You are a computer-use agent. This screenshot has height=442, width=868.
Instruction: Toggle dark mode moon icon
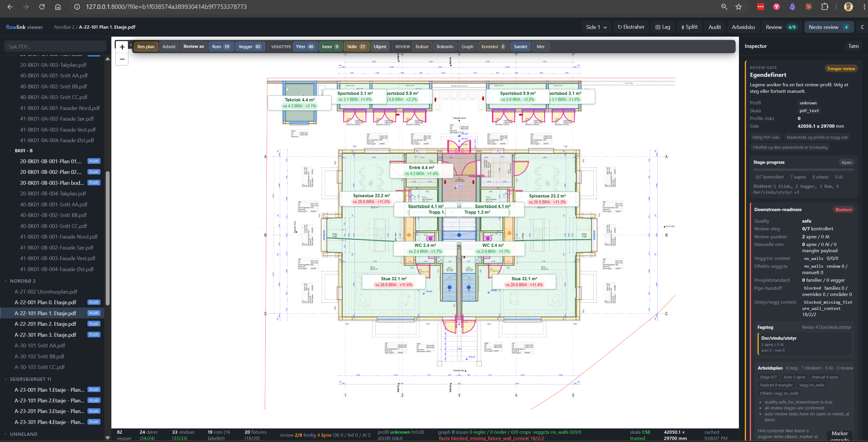(862, 27)
